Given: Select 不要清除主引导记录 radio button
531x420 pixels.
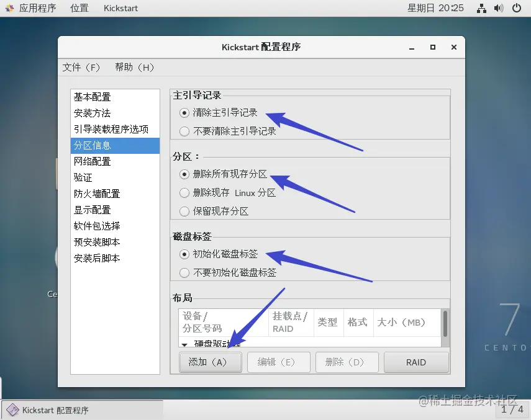Looking at the screenshot, I should coord(184,131).
